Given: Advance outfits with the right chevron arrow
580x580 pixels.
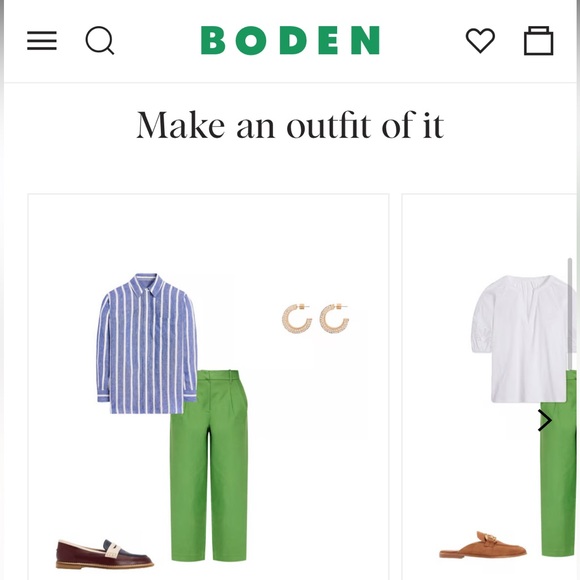Looking at the screenshot, I should click(544, 421).
